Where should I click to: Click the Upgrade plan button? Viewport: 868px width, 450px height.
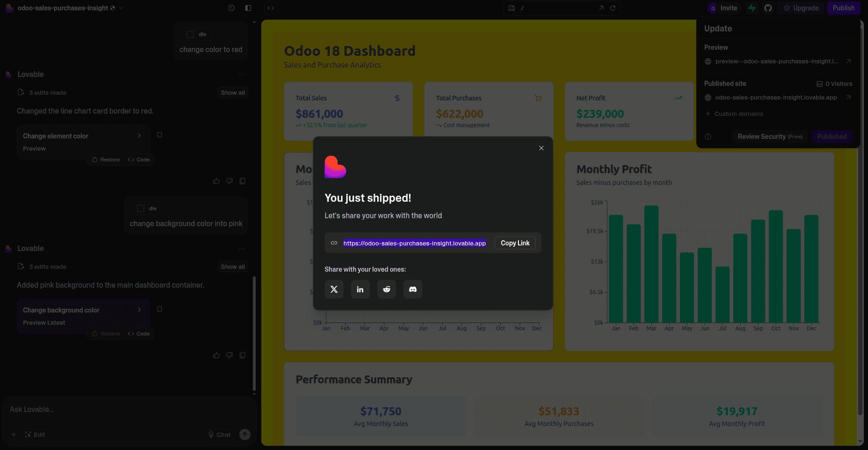pos(801,8)
